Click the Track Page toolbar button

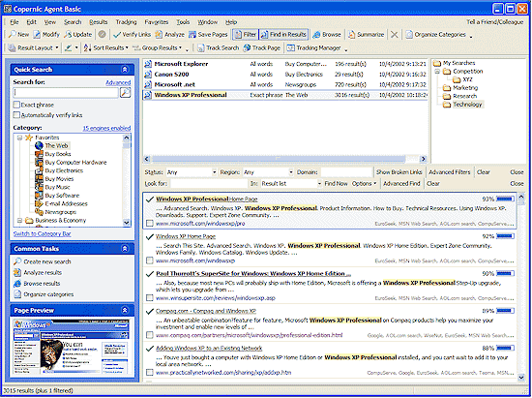pyautogui.click(x=262, y=47)
